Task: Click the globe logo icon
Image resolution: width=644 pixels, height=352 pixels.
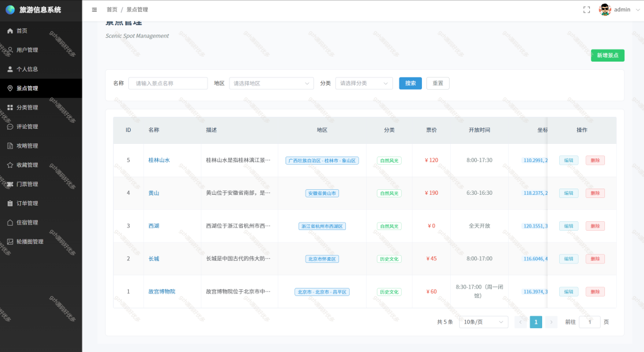Action: pyautogui.click(x=10, y=9)
